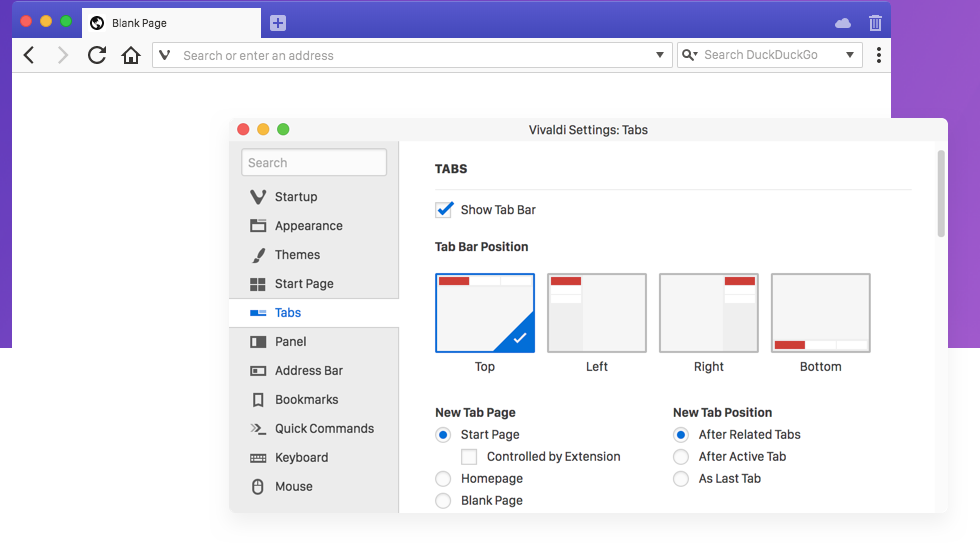
Task: Select Right tab bar position thumbnail
Action: pos(709,313)
